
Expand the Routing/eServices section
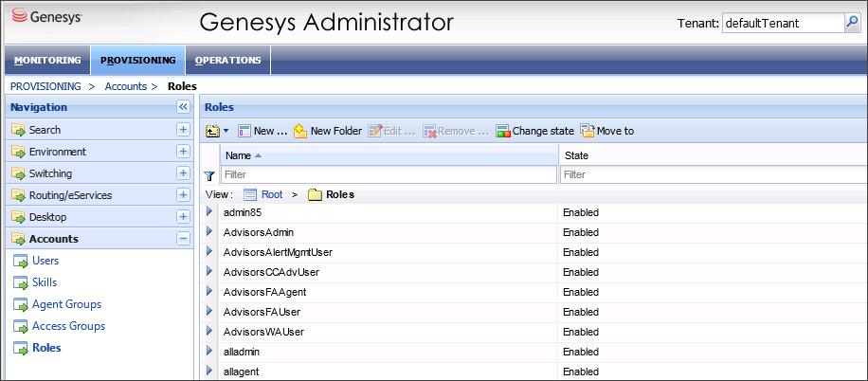click(183, 195)
